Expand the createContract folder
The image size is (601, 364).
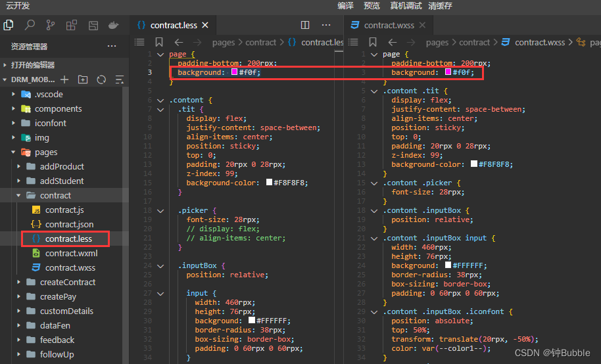[x=18, y=282]
